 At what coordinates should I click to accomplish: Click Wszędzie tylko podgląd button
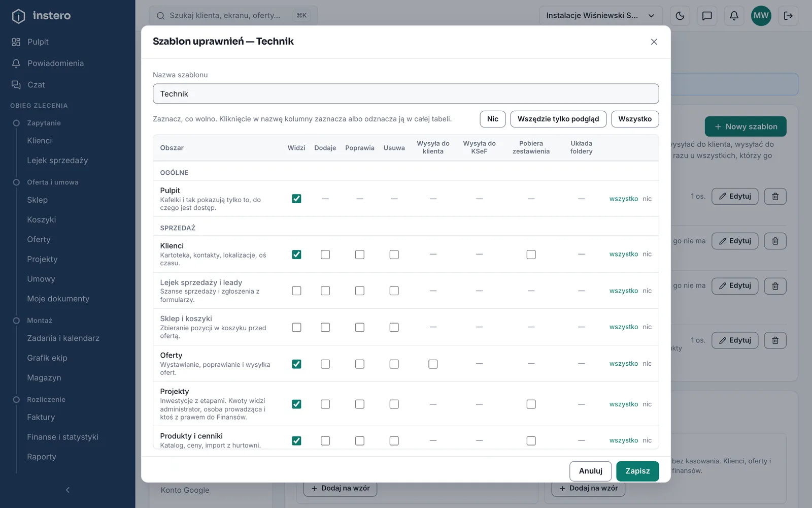pyautogui.click(x=558, y=119)
